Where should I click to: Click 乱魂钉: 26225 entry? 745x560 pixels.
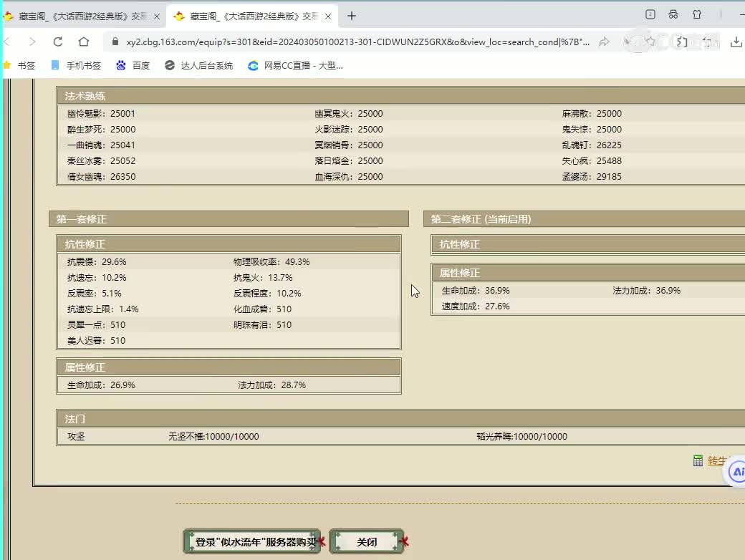pos(592,145)
